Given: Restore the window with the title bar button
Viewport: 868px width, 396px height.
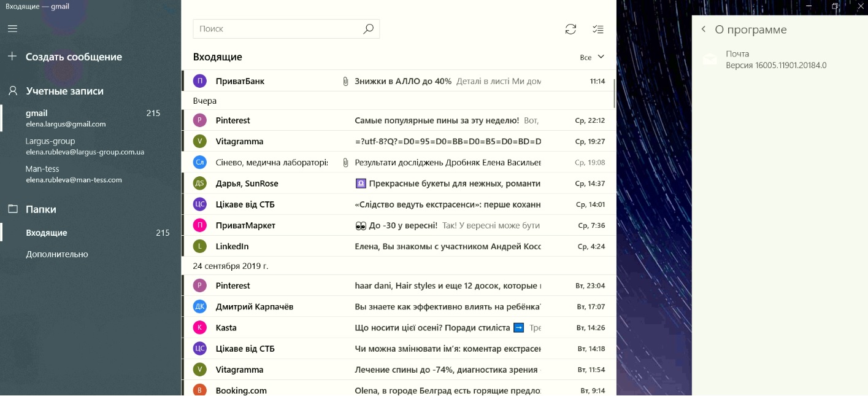Looking at the screenshot, I should (835, 6).
